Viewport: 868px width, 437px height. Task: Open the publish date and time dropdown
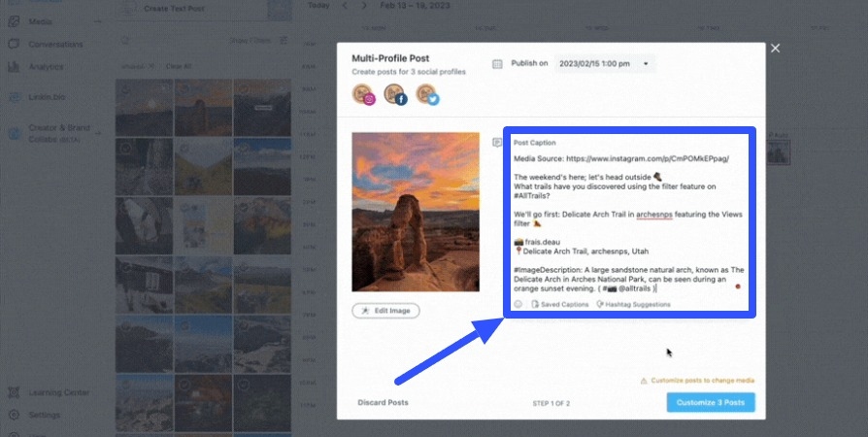pyautogui.click(x=605, y=64)
